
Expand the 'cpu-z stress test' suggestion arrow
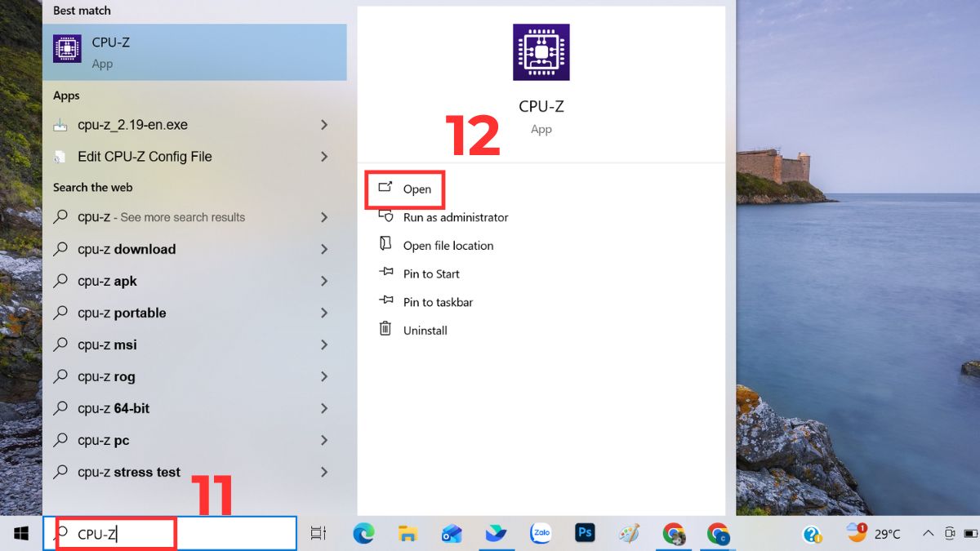point(324,472)
